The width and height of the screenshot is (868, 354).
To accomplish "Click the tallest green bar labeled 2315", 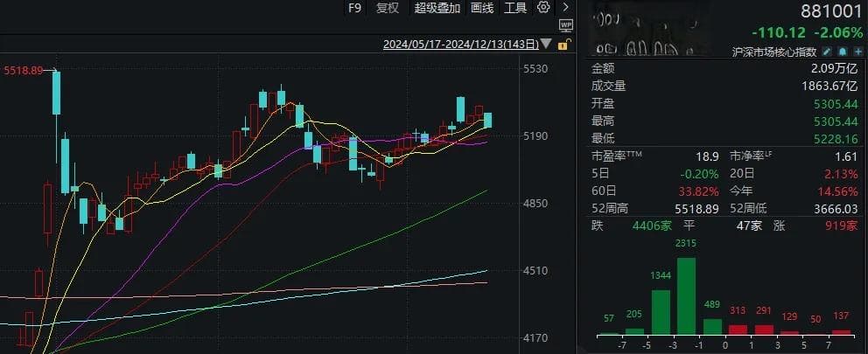I will tap(686, 296).
